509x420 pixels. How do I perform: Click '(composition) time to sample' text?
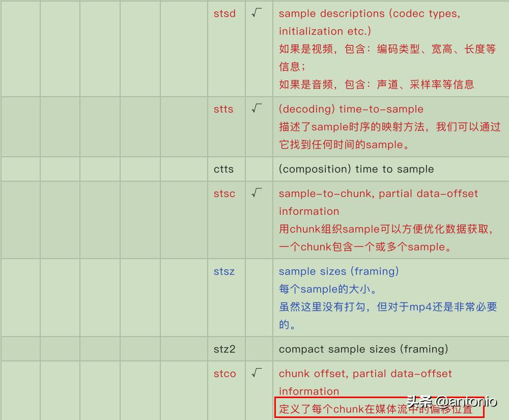tap(356, 169)
